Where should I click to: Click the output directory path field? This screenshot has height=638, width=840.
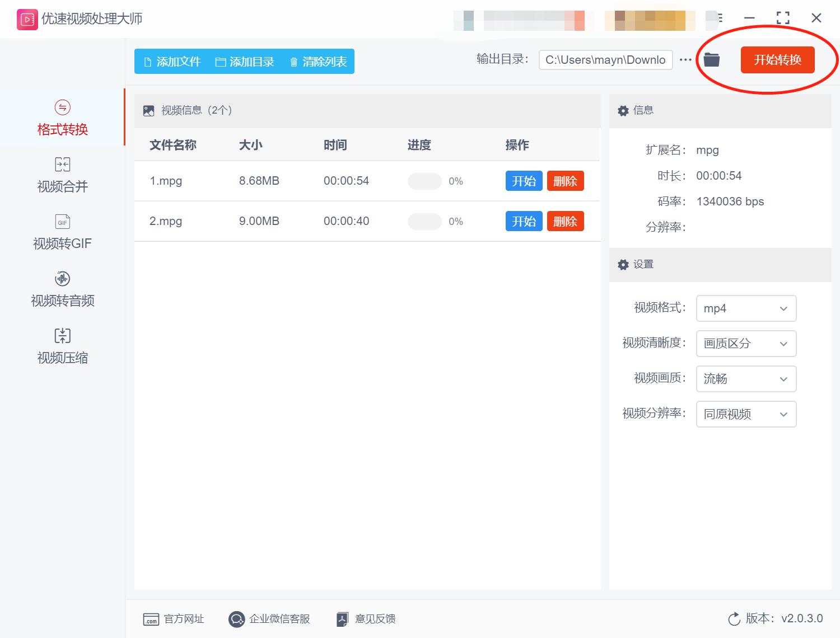tap(605, 59)
